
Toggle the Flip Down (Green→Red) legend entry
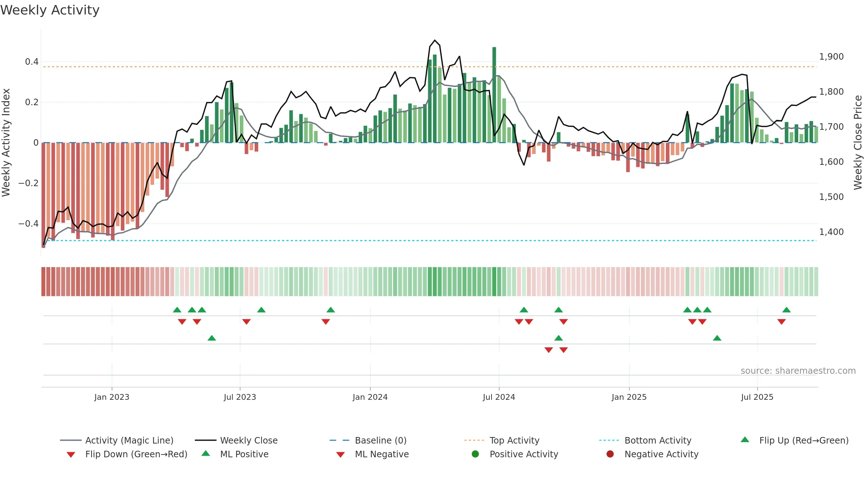127,454
